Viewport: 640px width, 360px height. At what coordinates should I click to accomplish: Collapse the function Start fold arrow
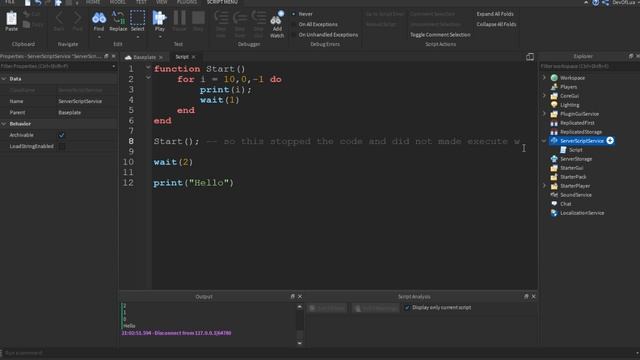pyautogui.click(x=148, y=67)
